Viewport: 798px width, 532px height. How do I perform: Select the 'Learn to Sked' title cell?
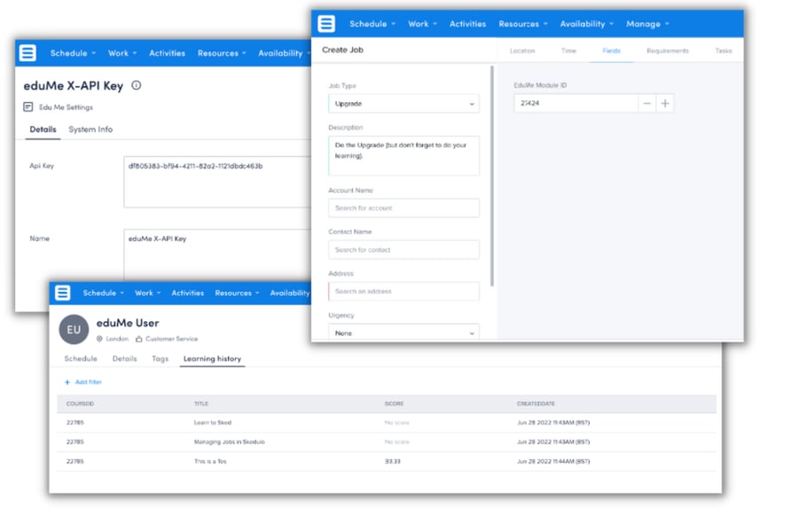point(213,423)
